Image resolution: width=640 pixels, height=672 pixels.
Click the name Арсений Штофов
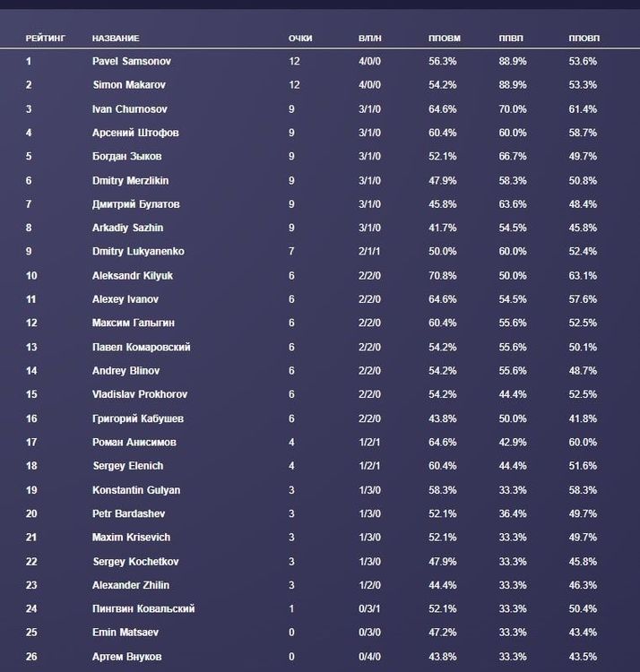click(x=135, y=133)
